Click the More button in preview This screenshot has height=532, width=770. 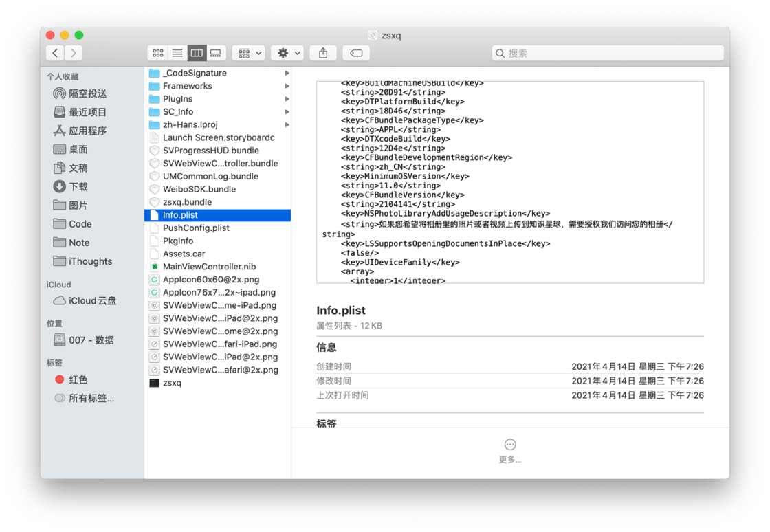tap(510, 451)
